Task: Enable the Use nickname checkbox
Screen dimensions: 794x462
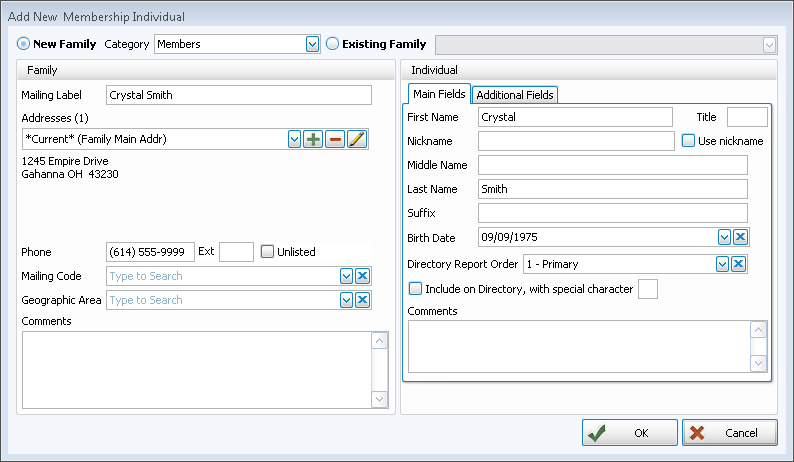Action: point(688,141)
